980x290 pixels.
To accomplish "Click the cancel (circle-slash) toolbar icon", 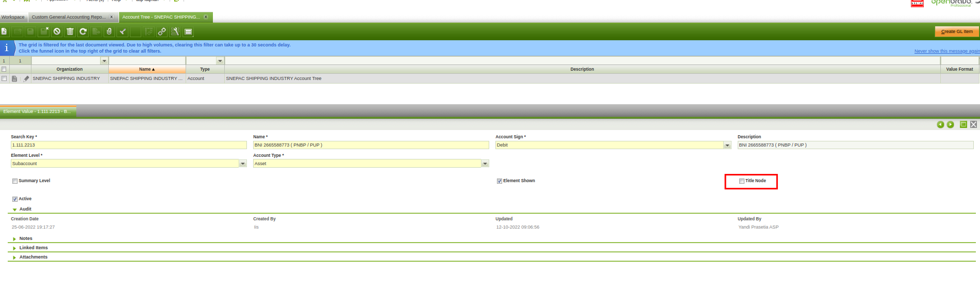I will coord(57,31).
